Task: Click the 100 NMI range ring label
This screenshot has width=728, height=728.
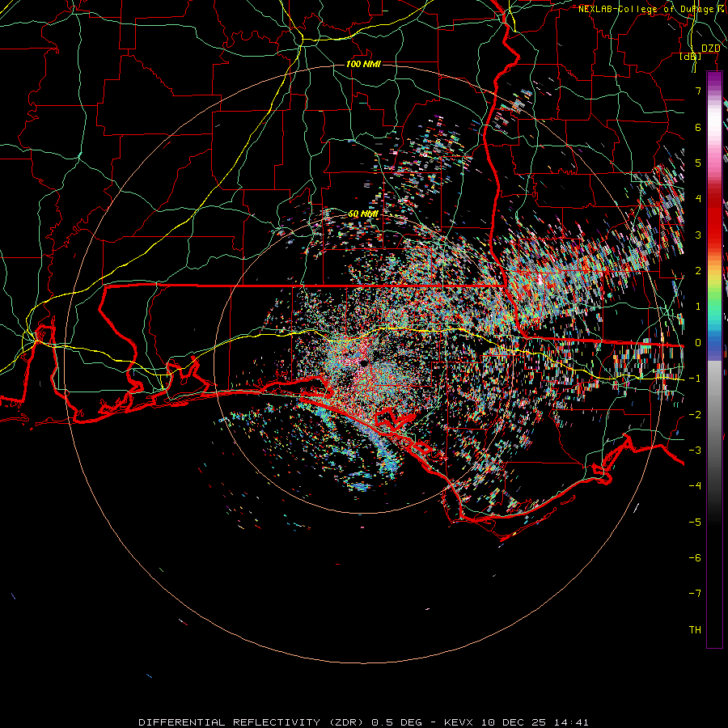Action: pos(363,64)
